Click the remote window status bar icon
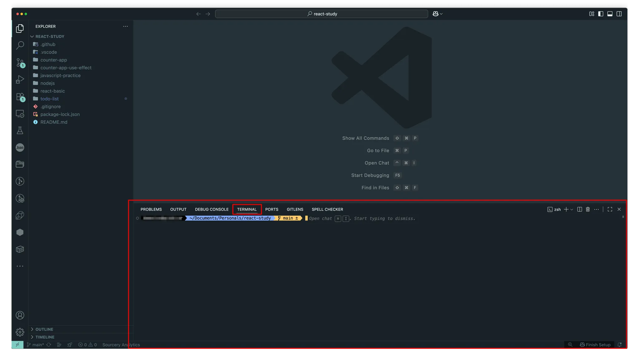Image resolution: width=639 pixels, height=364 pixels. click(17, 345)
